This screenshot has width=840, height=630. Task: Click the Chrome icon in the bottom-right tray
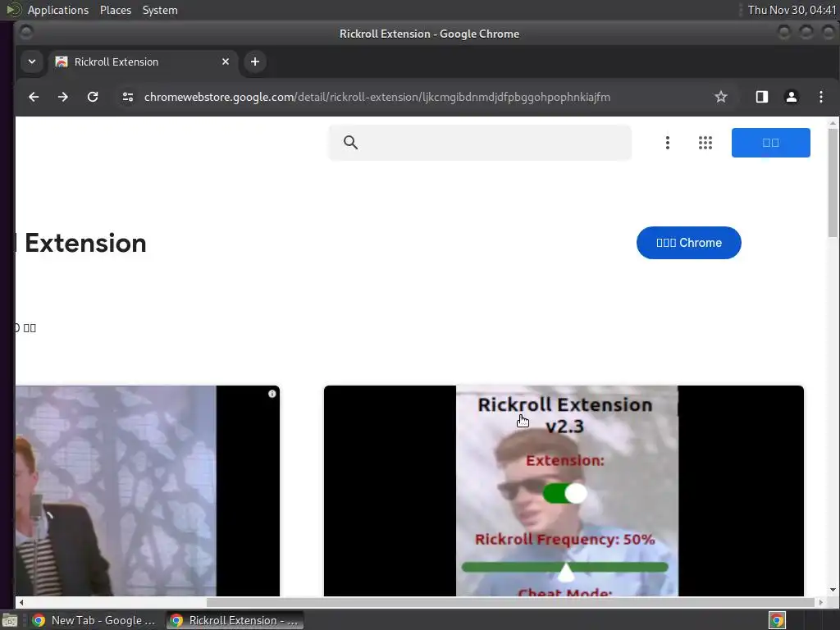click(x=777, y=620)
